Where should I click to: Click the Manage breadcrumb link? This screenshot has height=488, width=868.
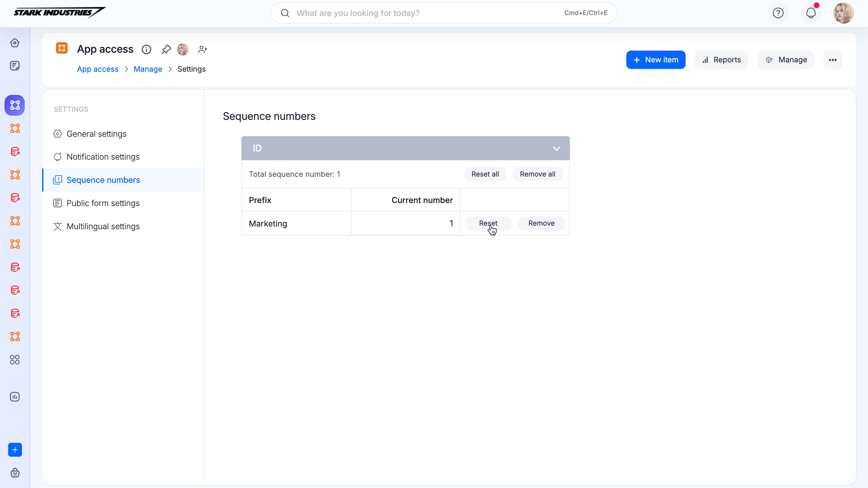(x=148, y=69)
